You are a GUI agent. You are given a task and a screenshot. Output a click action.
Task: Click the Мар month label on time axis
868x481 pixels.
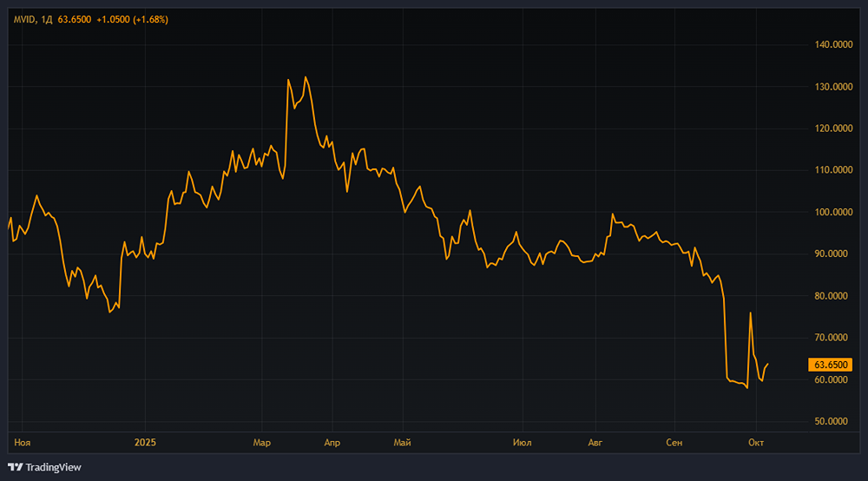[262, 443]
